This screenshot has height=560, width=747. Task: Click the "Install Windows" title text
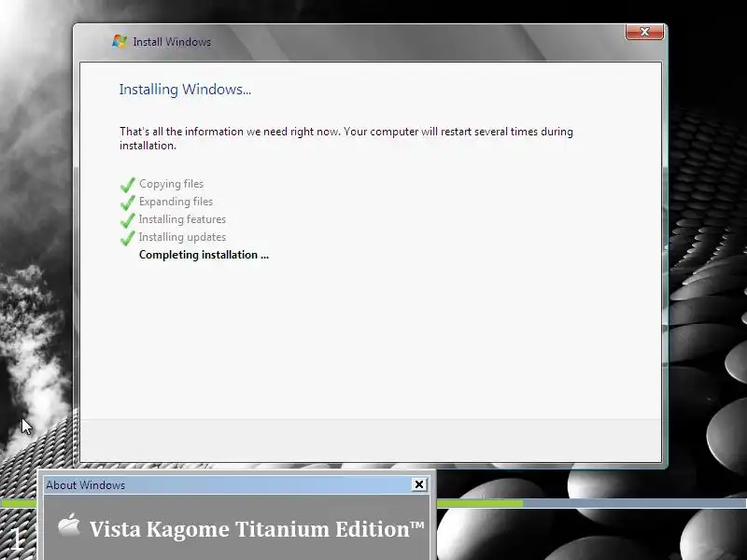(172, 42)
